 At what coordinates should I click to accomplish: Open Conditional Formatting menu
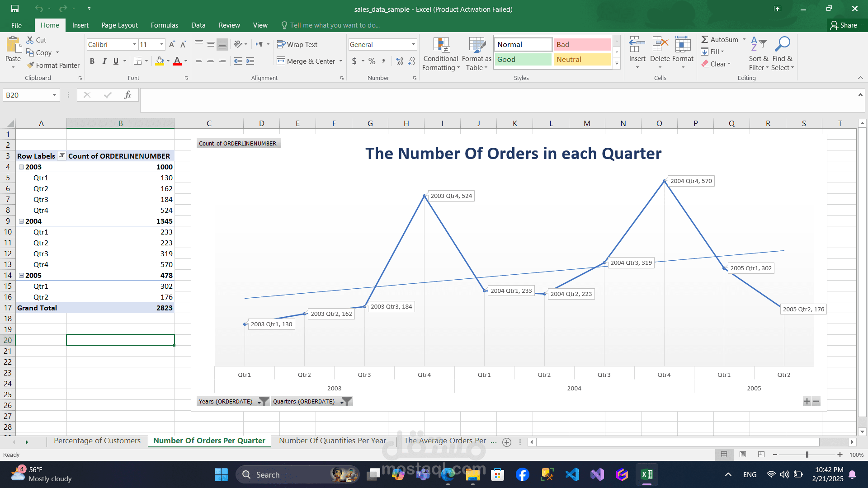point(441,54)
